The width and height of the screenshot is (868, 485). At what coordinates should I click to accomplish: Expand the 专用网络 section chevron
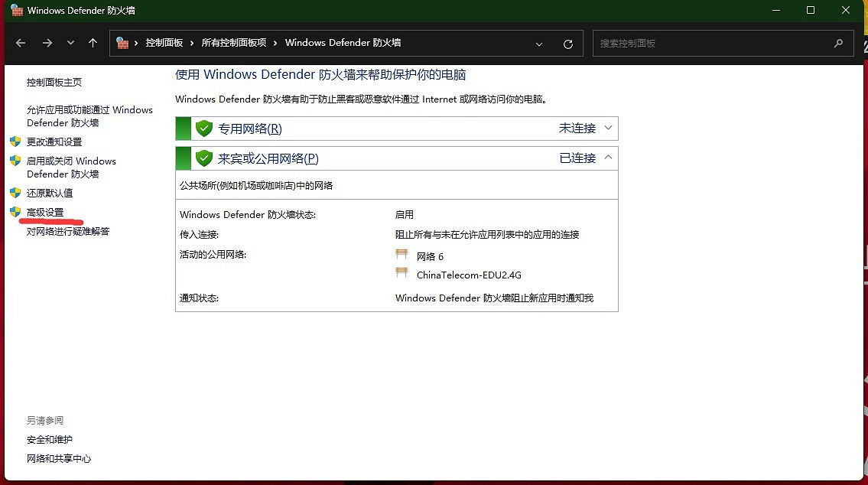(x=608, y=128)
